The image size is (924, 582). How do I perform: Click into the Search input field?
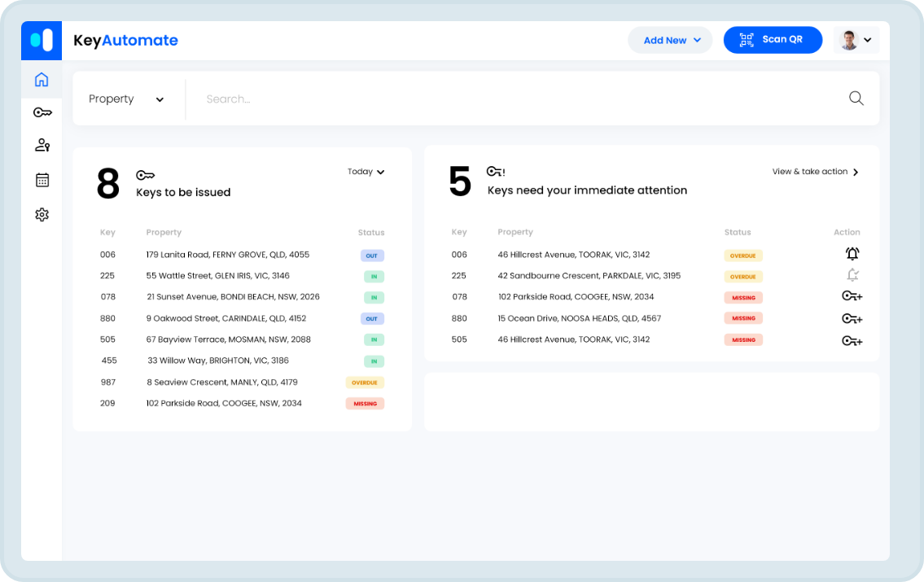point(513,99)
